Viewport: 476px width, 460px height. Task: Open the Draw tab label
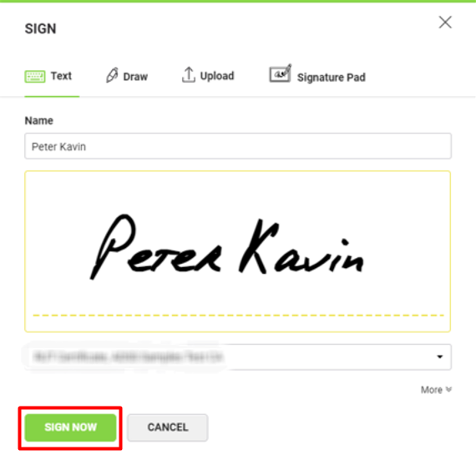(135, 77)
